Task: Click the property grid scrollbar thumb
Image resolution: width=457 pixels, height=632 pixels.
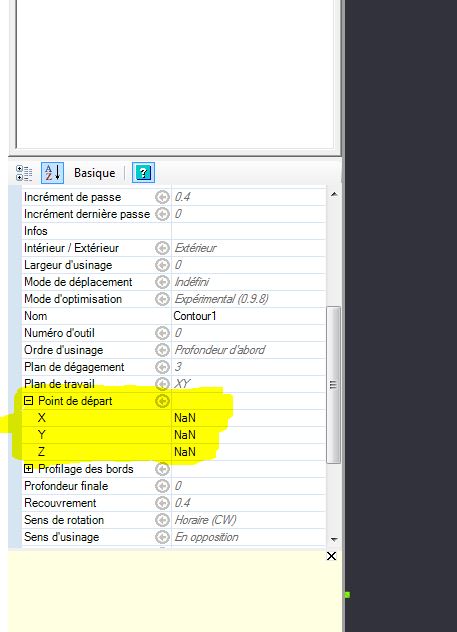Action: tap(334, 385)
